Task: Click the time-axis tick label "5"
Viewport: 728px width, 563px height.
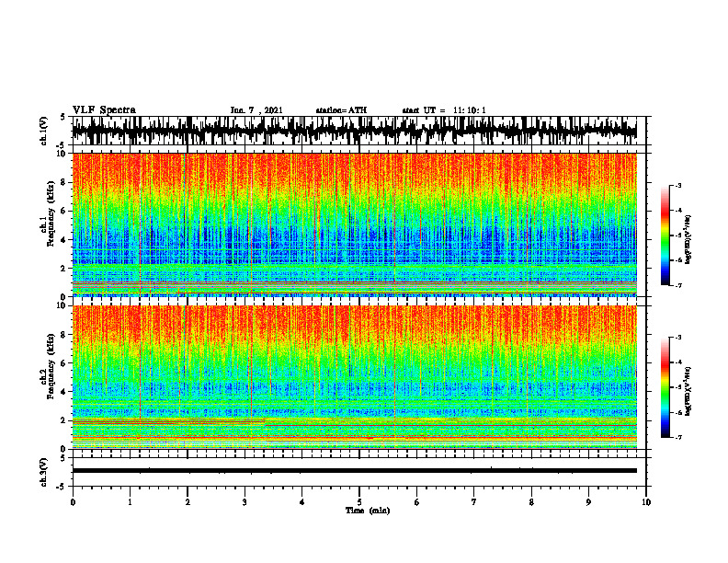Action: (359, 502)
